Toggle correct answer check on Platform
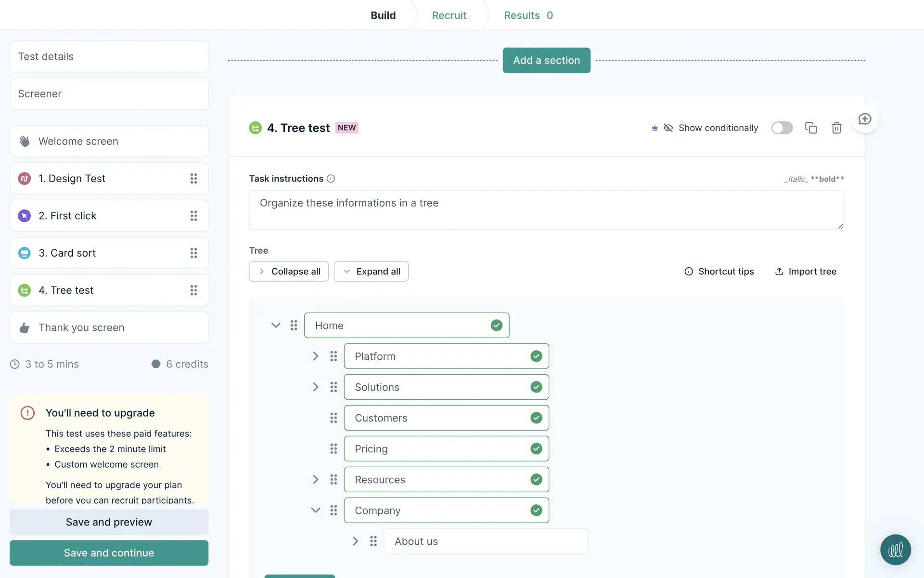Image resolution: width=924 pixels, height=578 pixels. pos(536,356)
